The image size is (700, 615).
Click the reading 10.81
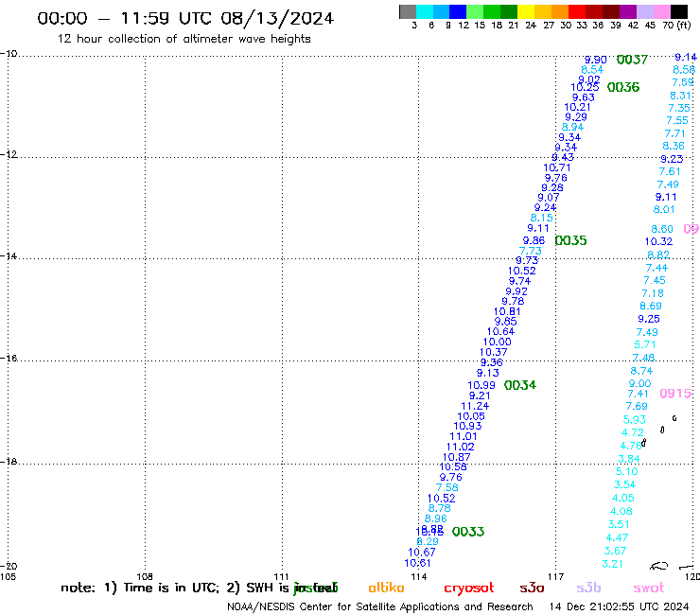point(507,311)
